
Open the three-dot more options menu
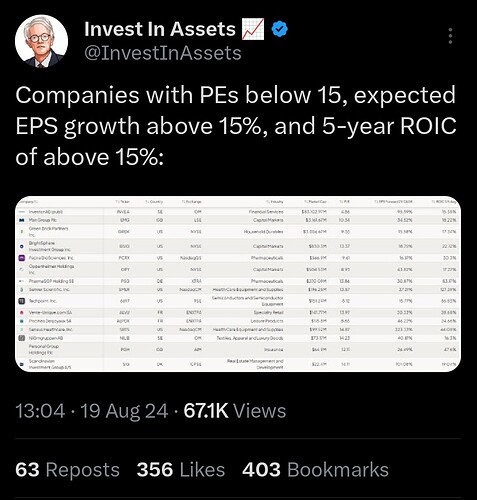point(450,36)
